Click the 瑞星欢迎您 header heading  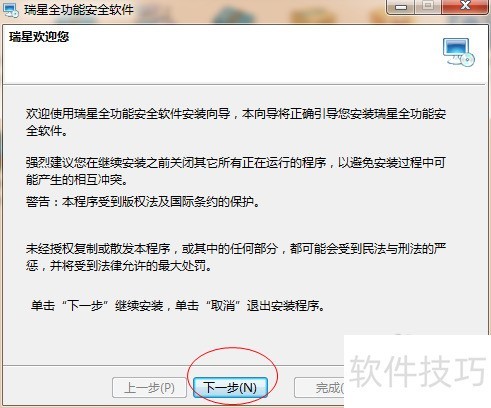(39, 37)
